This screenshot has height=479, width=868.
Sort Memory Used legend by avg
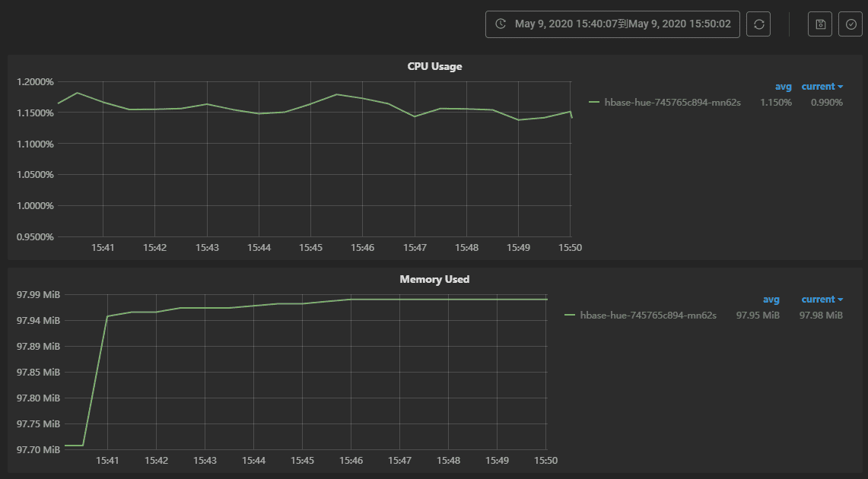coord(771,300)
